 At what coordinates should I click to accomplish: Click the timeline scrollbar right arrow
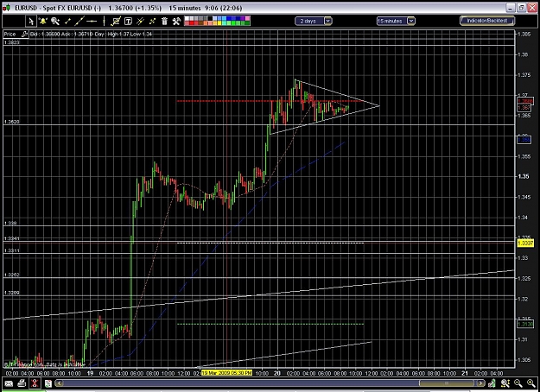click(x=480, y=383)
